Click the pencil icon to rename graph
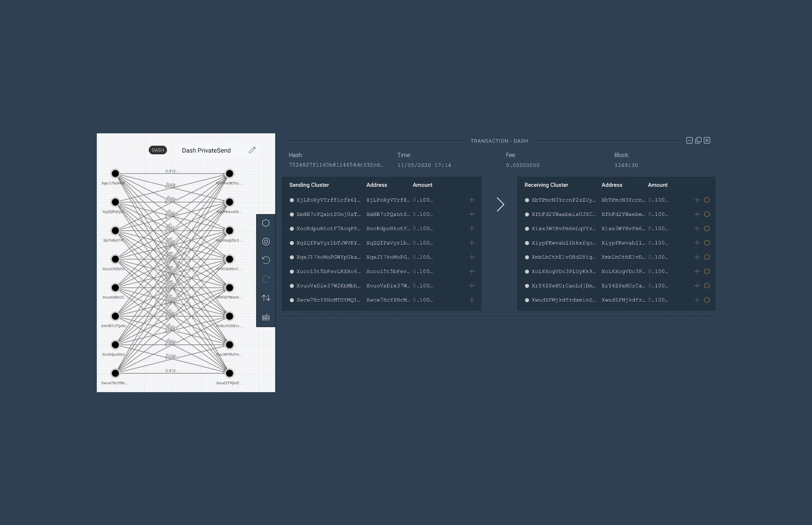The image size is (812, 525). (252, 150)
